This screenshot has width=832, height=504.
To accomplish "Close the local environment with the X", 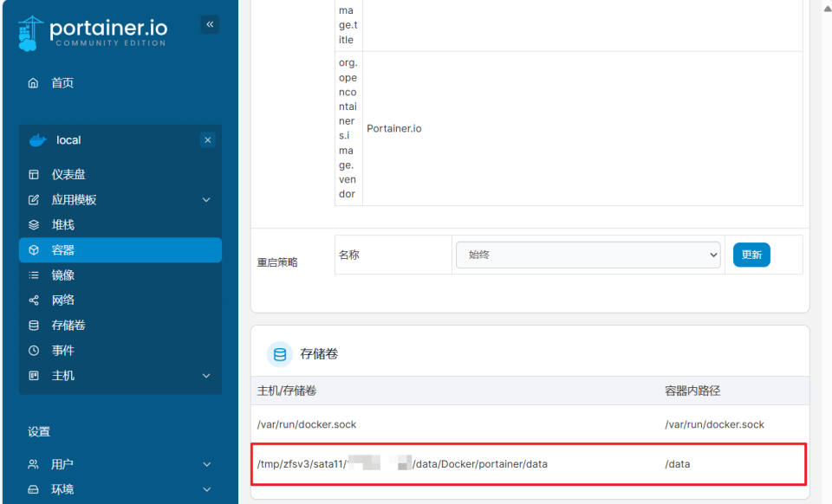I will click(207, 140).
